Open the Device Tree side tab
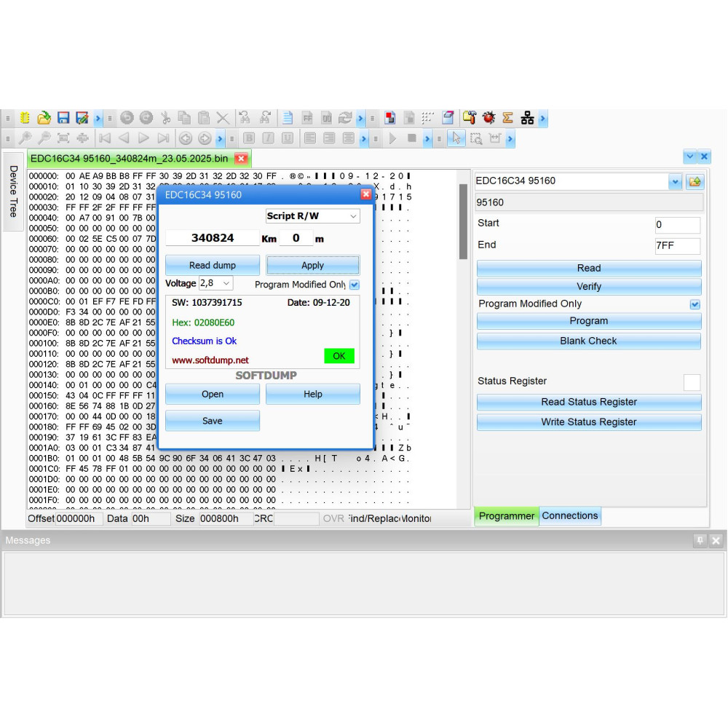 (x=13, y=191)
